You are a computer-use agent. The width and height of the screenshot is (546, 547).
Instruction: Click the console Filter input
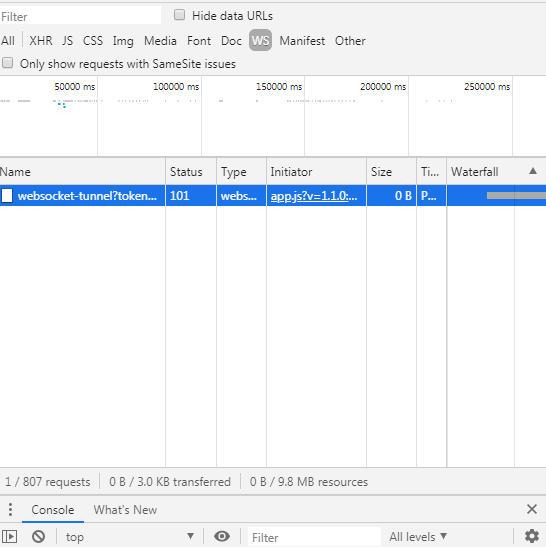point(314,537)
